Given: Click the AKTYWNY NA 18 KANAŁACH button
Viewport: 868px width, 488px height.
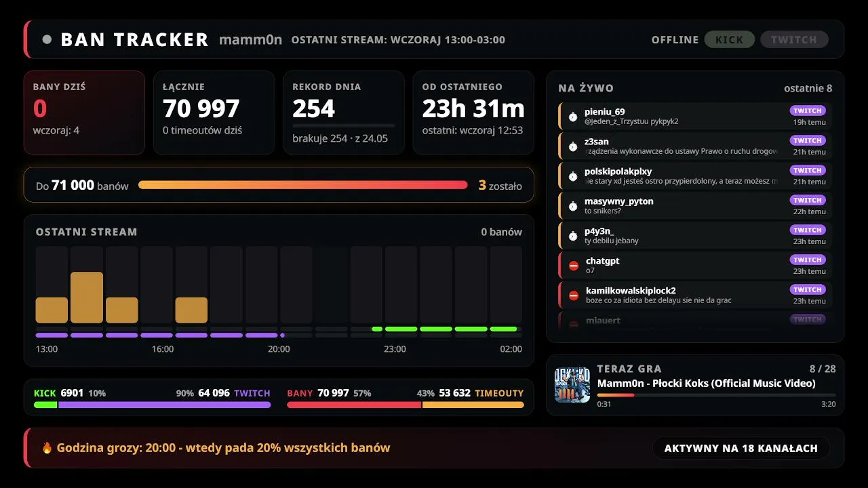Looking at the screenshot, I should click(741, 448).
